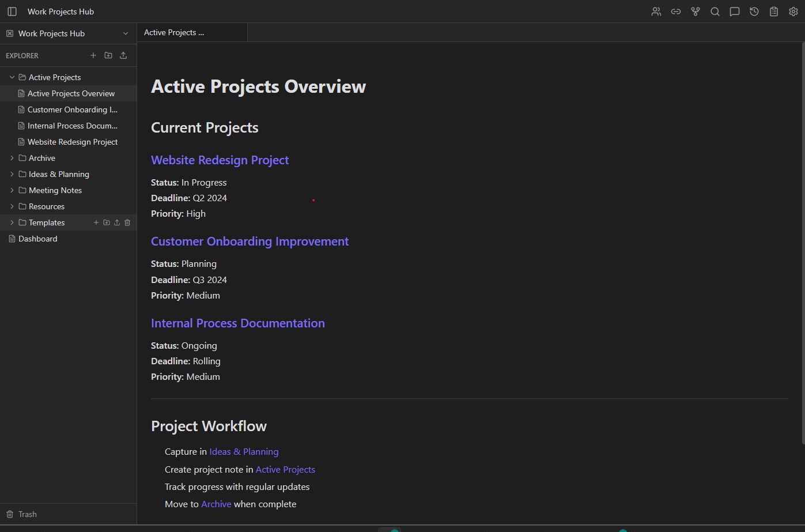Open the table of contents outline icon
Image resolution: width=805 pixels, height=532 pixels.
click(774, 11)
